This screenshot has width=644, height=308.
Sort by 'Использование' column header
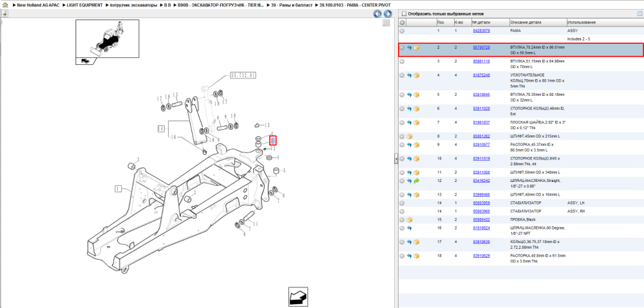[x=605, y=22]
